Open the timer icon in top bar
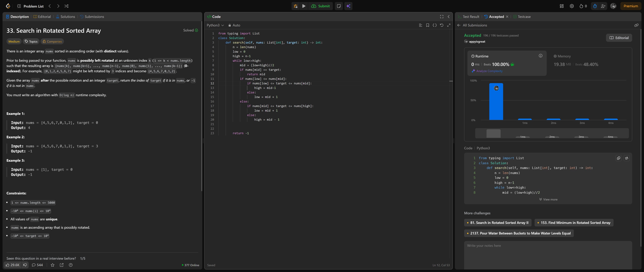 click(595, 6)
